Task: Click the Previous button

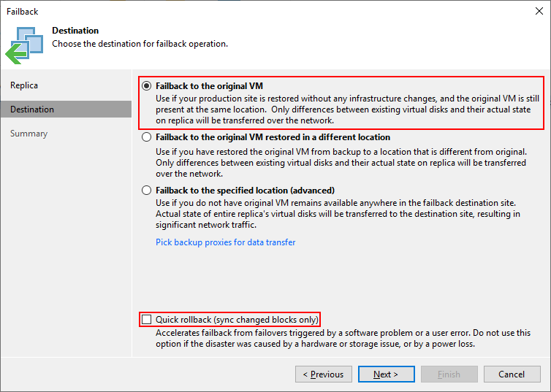Action: (x=324, y=374)
